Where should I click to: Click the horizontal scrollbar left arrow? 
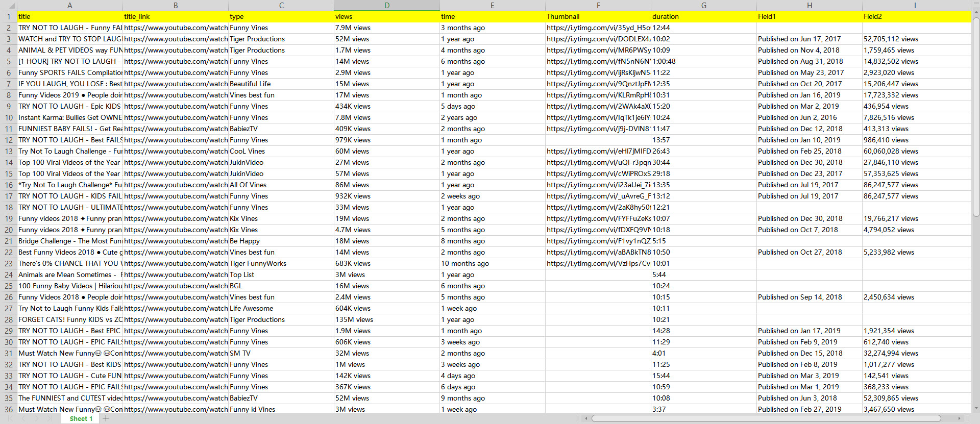pyautogui.click(x=586, y=418)
